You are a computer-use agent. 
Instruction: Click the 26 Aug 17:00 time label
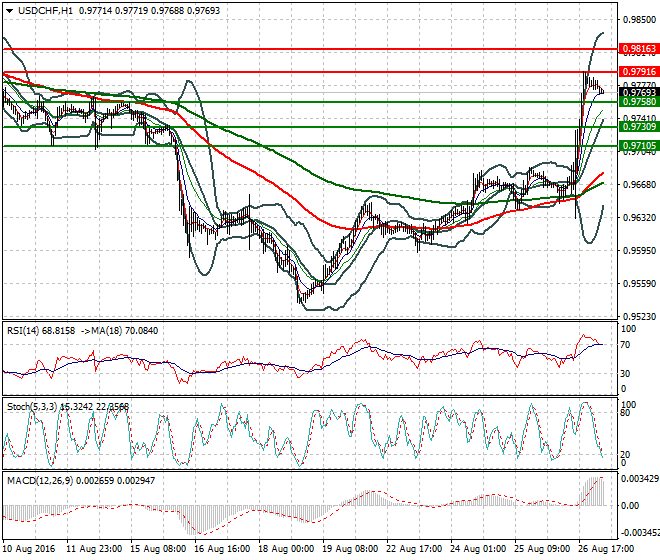[x=606, y=549]
